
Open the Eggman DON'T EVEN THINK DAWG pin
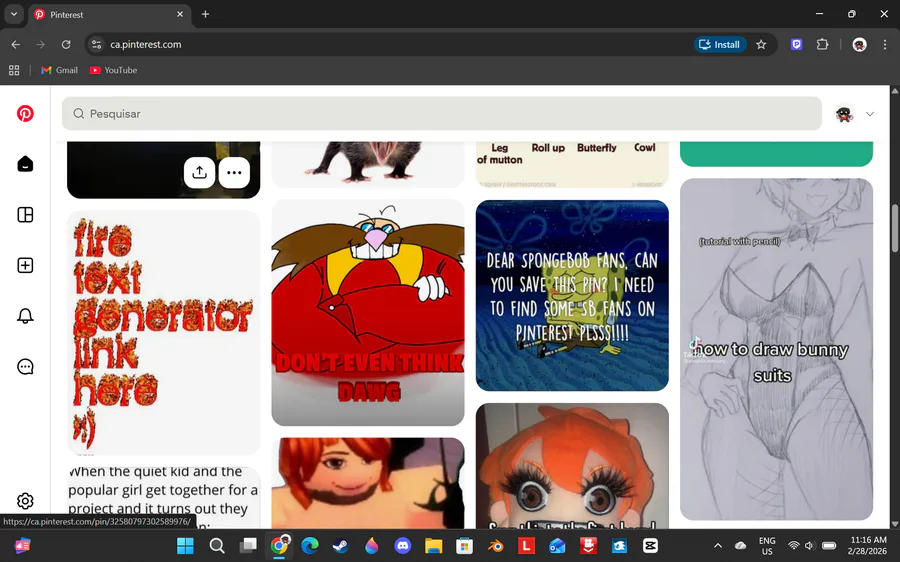coord(368,313)
